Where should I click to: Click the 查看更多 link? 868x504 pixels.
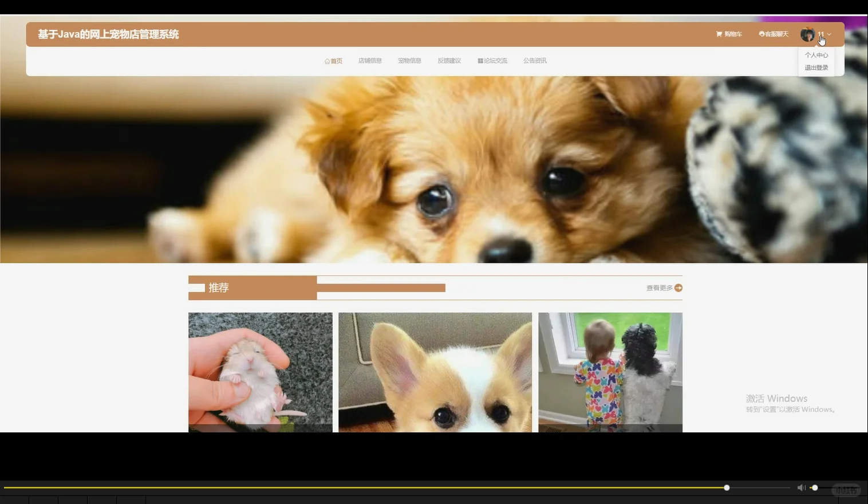tap(660, 288)
